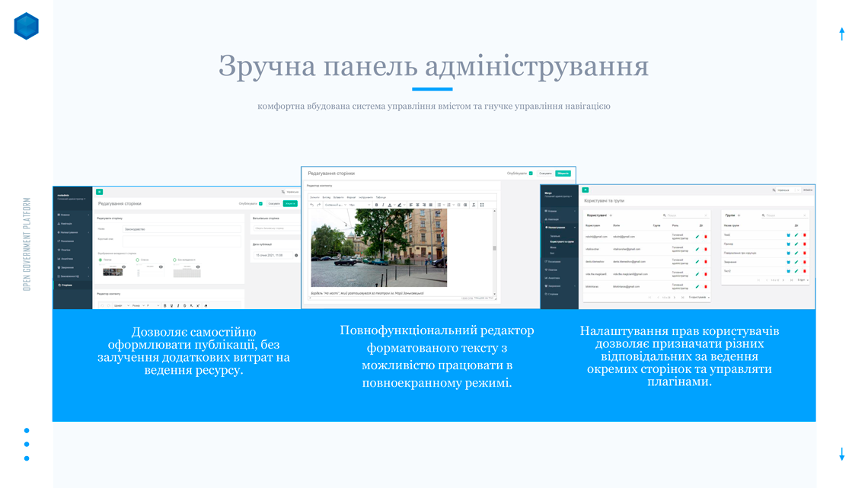The height and width of the screenshot is (488, 868).
Task: Open Розмір size dropdown in left editor
Action: pos(138,305)
